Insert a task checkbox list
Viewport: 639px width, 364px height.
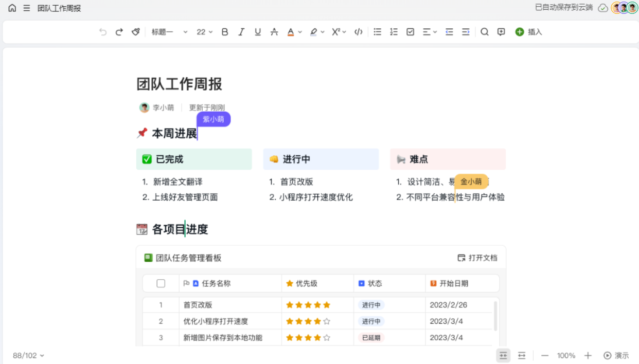point(411,32)
